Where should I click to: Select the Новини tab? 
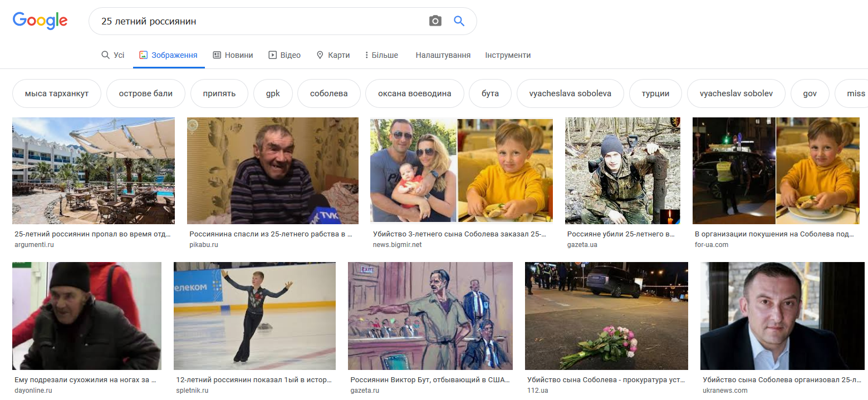click(233, 55)
